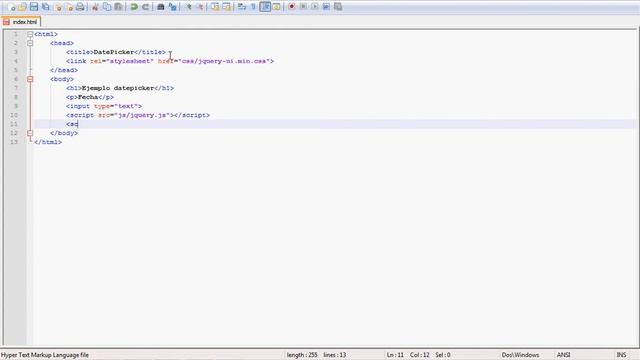Click the 'Sel : 0' status entry
Screen dimensions: 640x360
pyautogui.click(x=443, y=355)
